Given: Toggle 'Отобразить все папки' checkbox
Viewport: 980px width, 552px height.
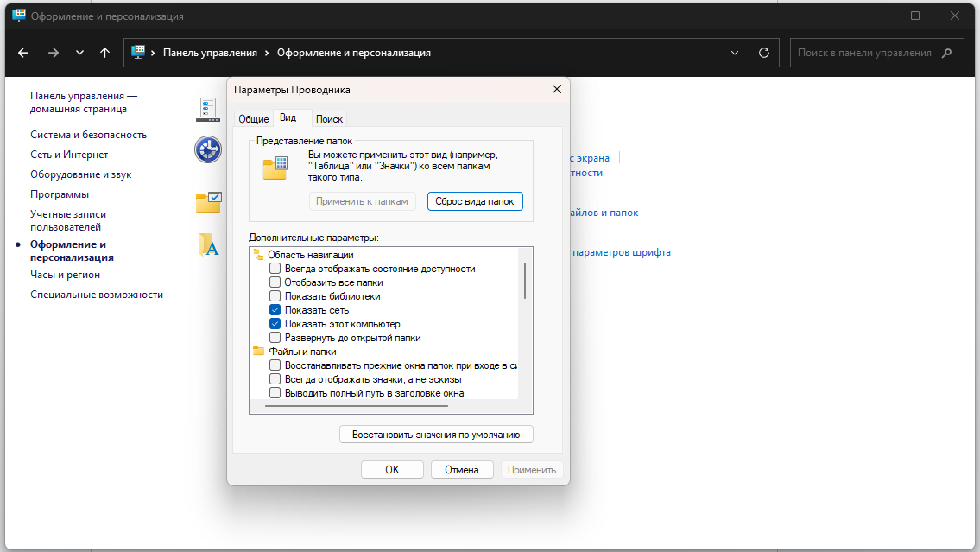Looking at the screenshot, I should (x=275, y=282).
